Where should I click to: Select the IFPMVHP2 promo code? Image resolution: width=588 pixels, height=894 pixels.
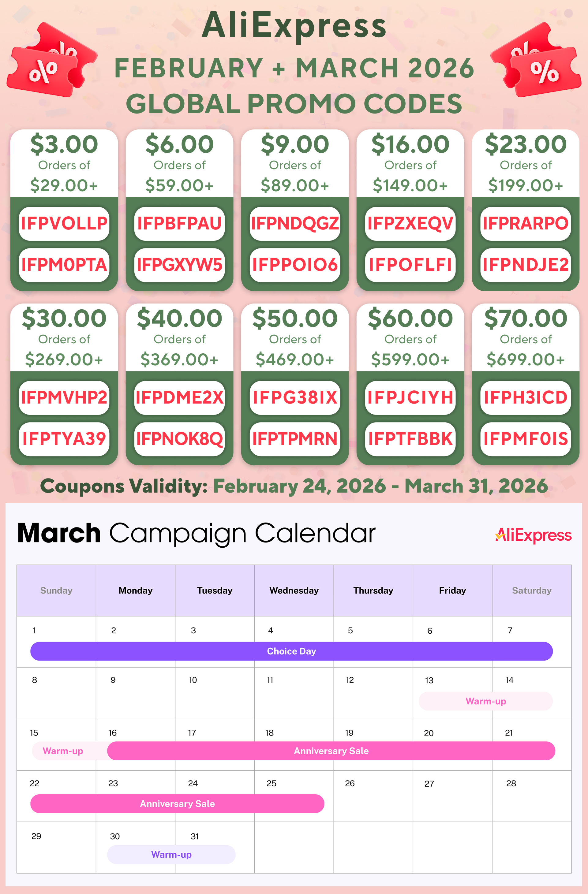coord(64,397)
